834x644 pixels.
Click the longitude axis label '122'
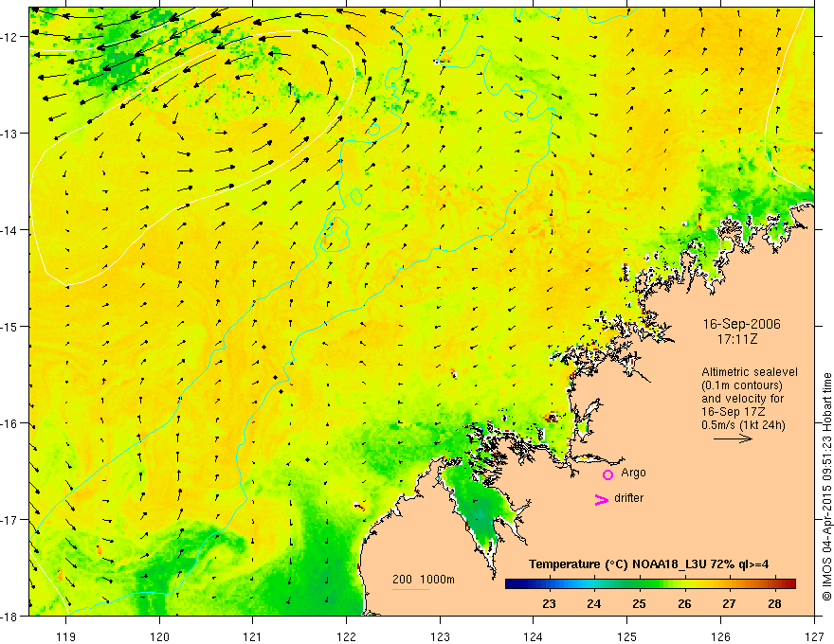(x=346, y=636)
